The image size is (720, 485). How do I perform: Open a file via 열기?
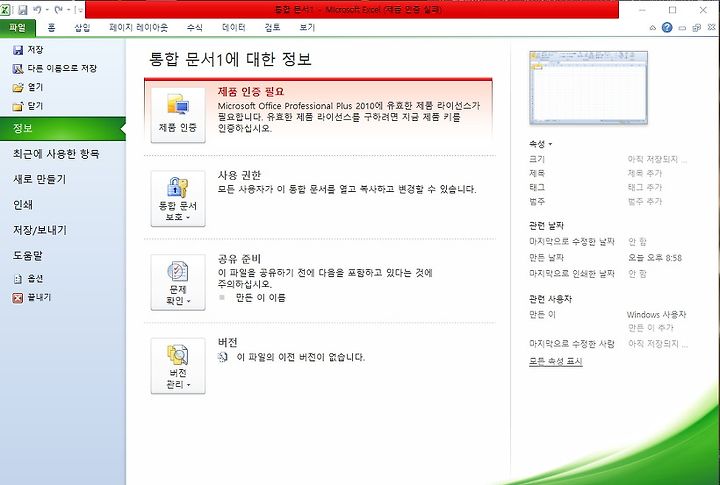click(x=28, y=87)
